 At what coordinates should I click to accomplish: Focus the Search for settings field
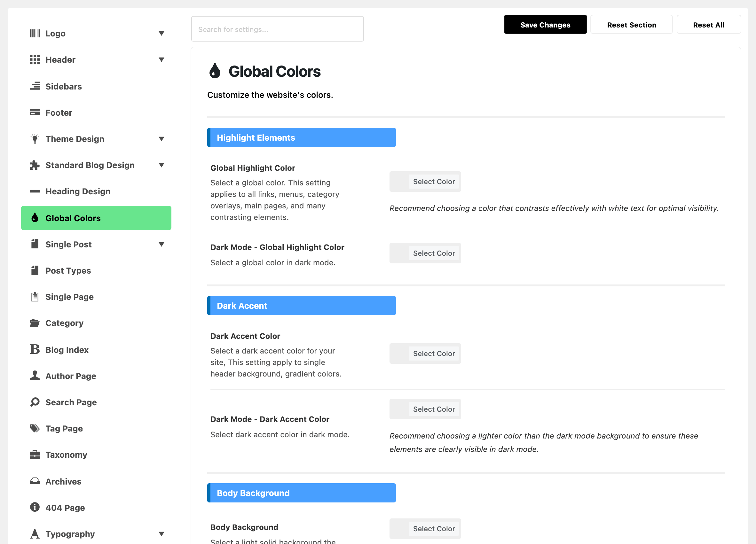coord(277,29)
